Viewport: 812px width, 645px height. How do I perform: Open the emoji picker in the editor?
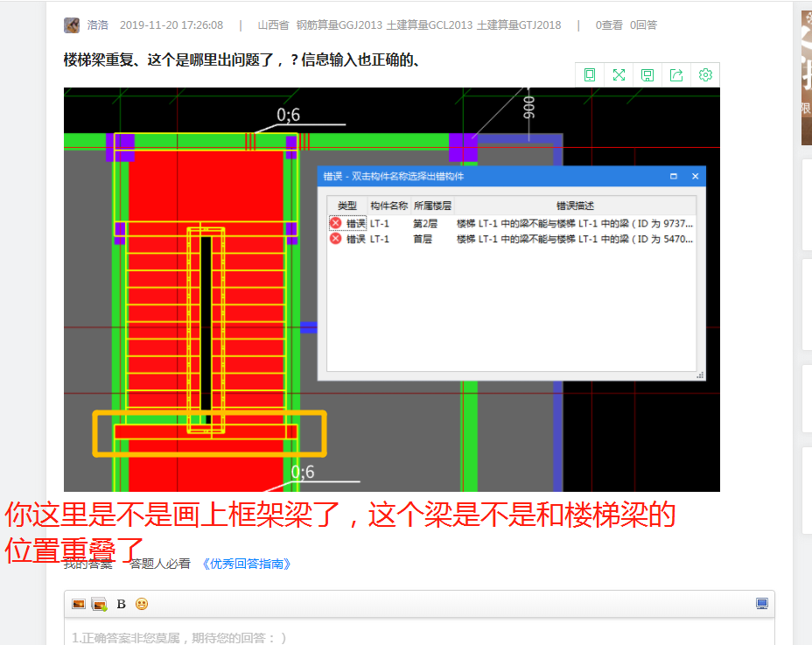click(x=142, y=604)
